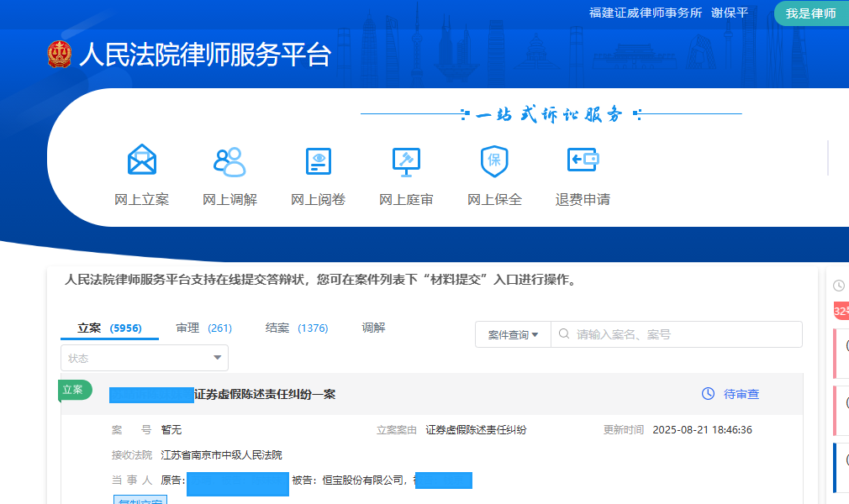The image size is (849, 504).
Task: Click the 我是律师 button
Action: coord(811,13)
